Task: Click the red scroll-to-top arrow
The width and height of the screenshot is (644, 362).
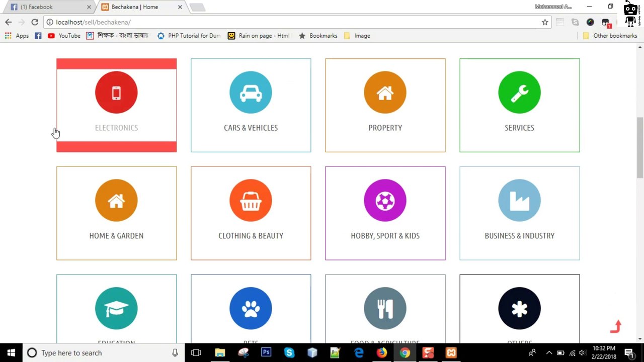Action: (616, 326)
